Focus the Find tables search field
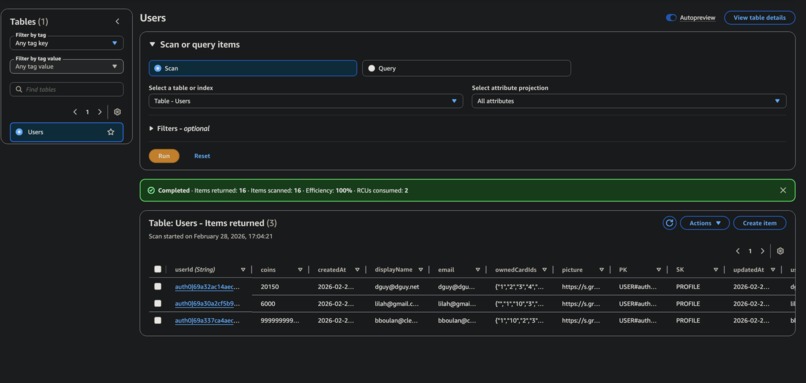 [66, 89]
